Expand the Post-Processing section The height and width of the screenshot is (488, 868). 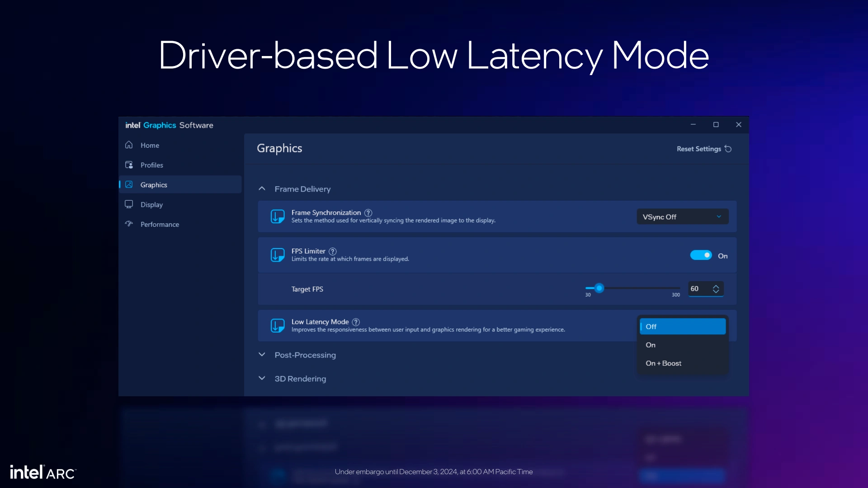[x=262, y=355]
